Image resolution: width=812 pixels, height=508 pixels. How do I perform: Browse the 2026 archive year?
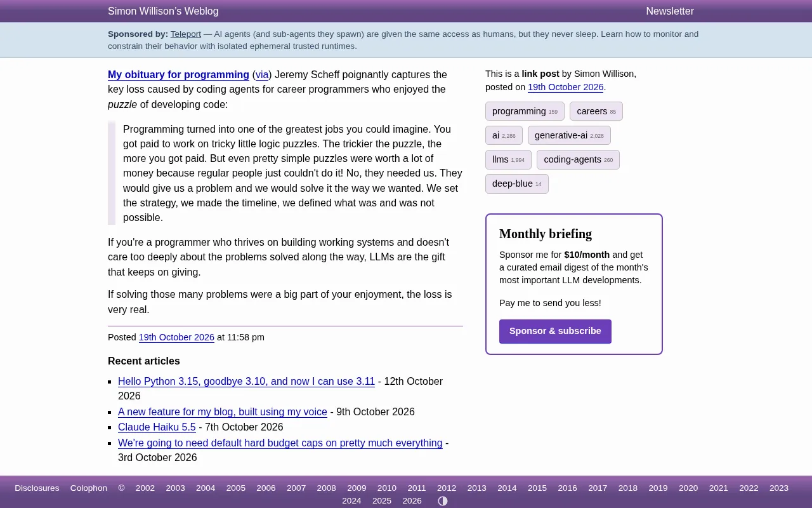click(412, 500)
